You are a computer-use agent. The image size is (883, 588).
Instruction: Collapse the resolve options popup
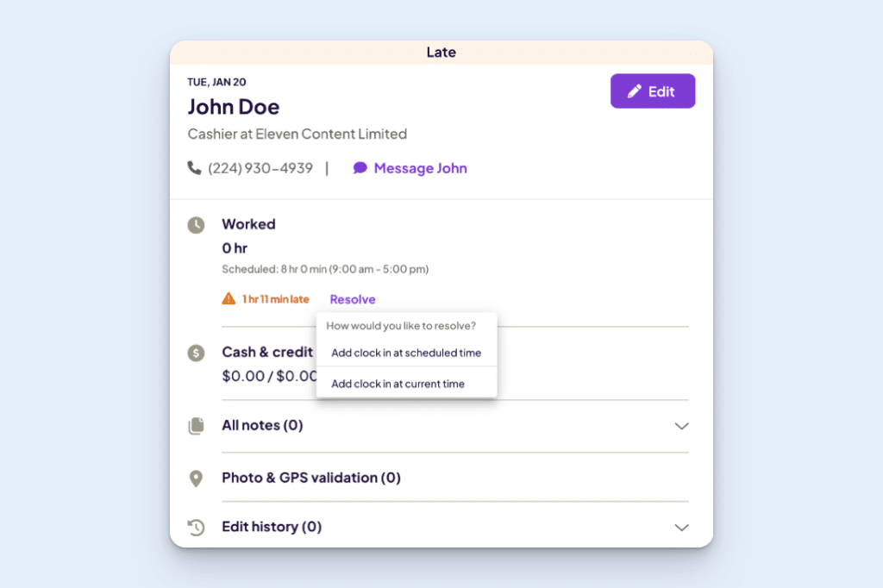[x=352, y=298]
